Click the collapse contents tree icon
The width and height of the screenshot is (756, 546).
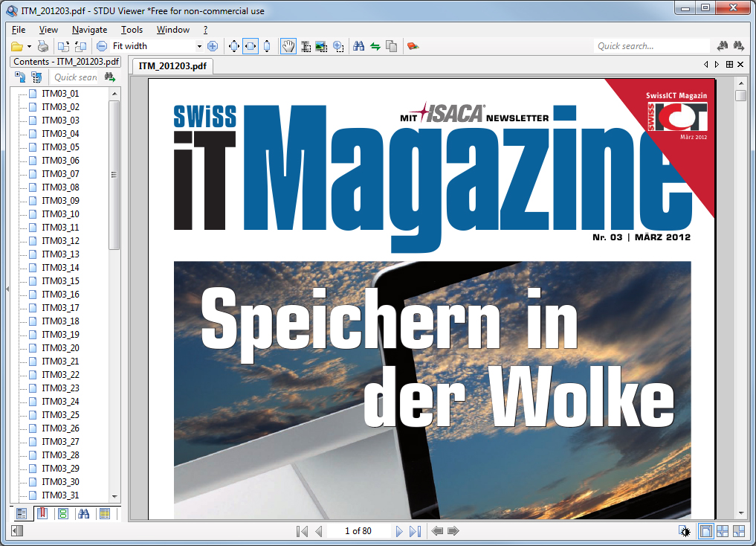[x=36, y=77]
